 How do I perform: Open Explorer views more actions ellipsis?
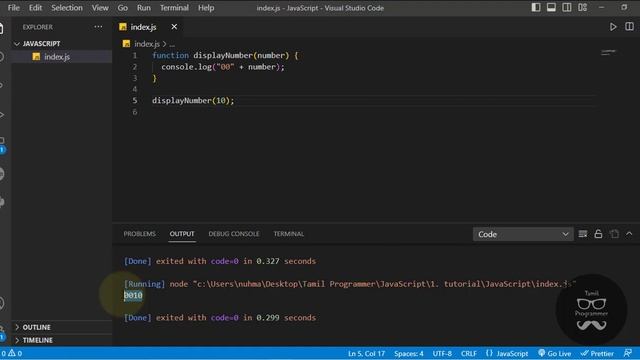[x=98, y=27]
